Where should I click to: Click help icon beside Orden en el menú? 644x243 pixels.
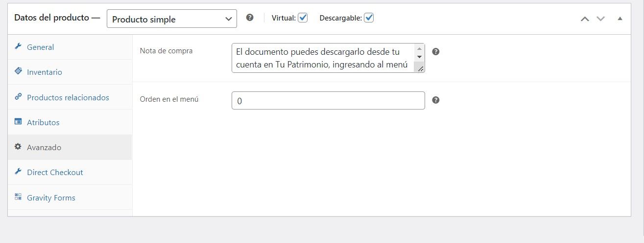[436, 100]
